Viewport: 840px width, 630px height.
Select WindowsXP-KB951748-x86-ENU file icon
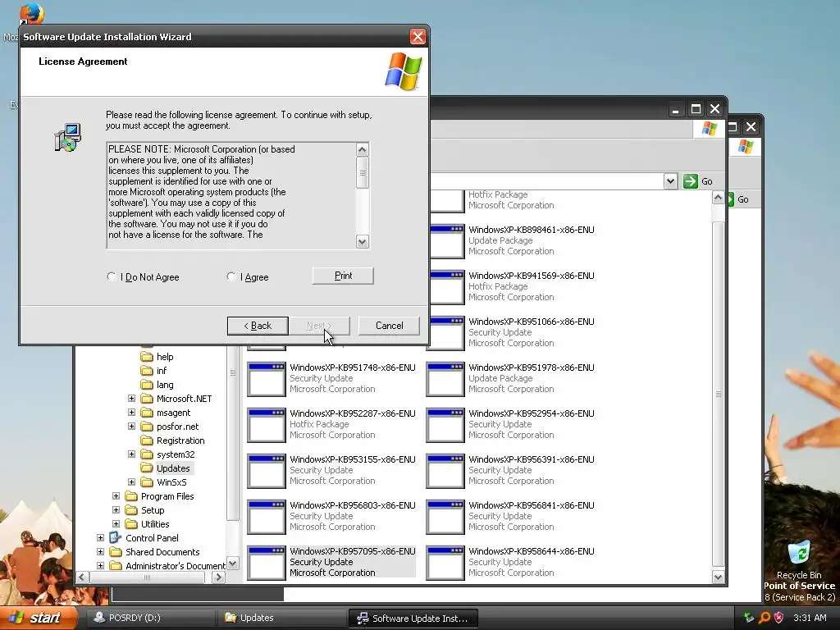(x=267, y=379)
